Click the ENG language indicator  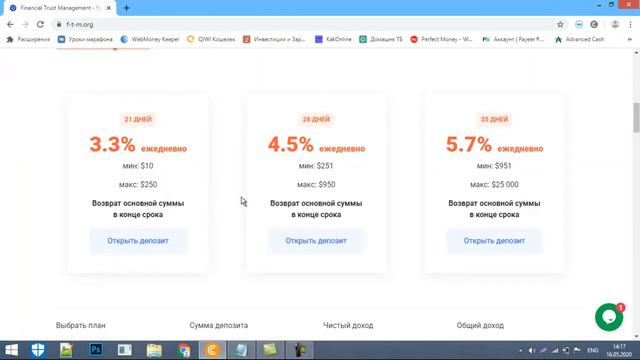tap(593, 350)
